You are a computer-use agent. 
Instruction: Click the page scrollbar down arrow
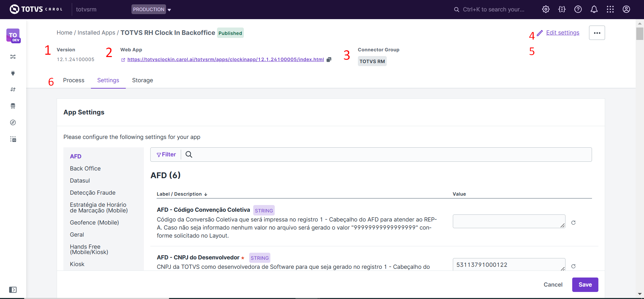coord(640,294)
